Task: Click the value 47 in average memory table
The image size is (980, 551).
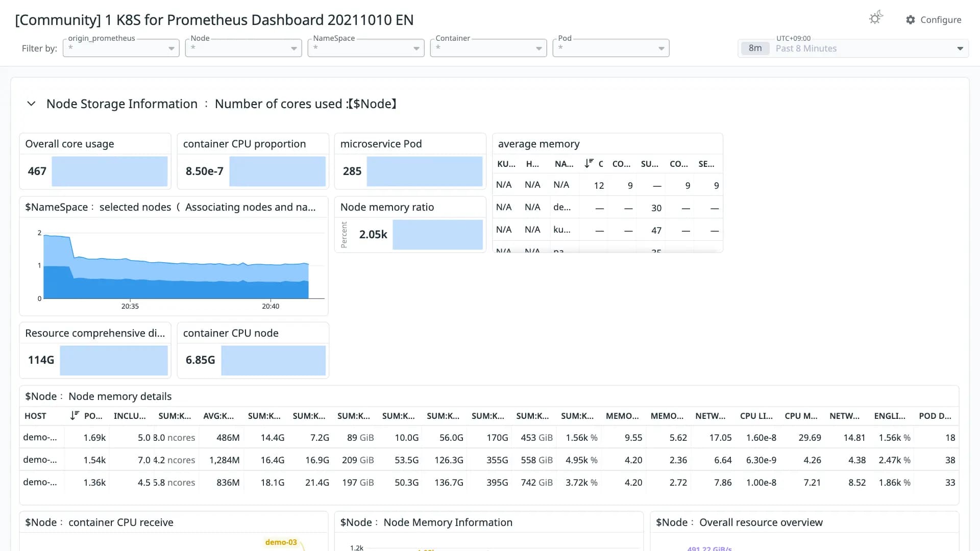Action: pos(656,231)
